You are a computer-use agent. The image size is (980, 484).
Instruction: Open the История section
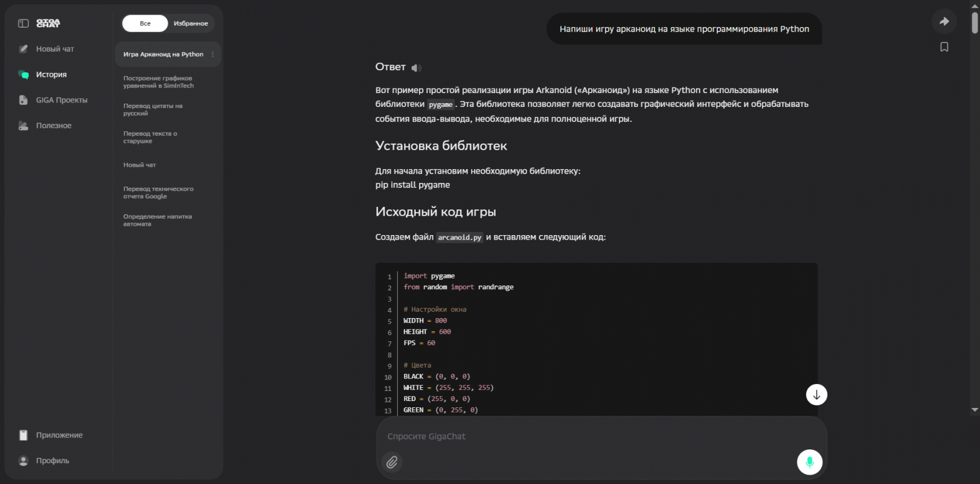point(51,74)
